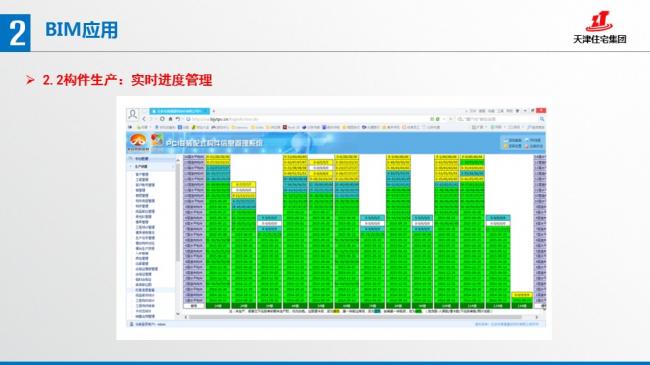Select the highlighted sidebar menu item
This screenshot has width=650, height=365.
coord(145,290)
